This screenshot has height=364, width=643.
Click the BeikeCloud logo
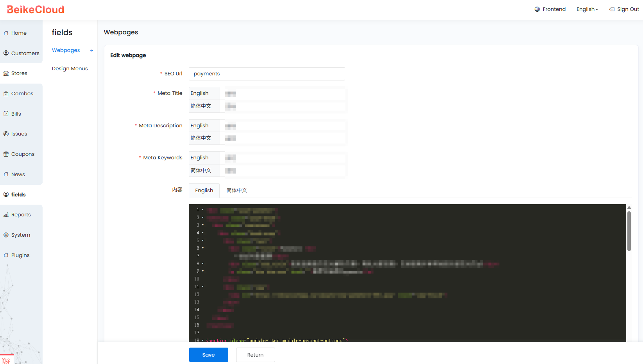pos(36,9)
